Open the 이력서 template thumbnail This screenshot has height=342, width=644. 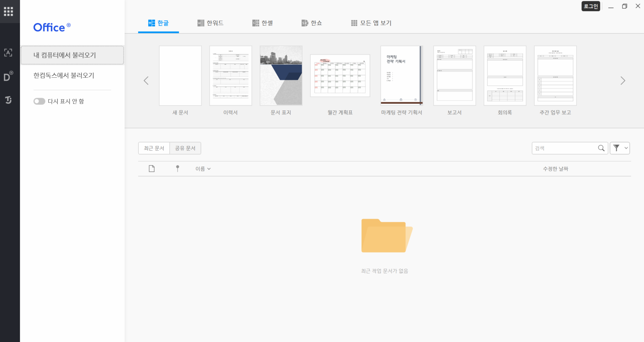(x=231, y=76)
